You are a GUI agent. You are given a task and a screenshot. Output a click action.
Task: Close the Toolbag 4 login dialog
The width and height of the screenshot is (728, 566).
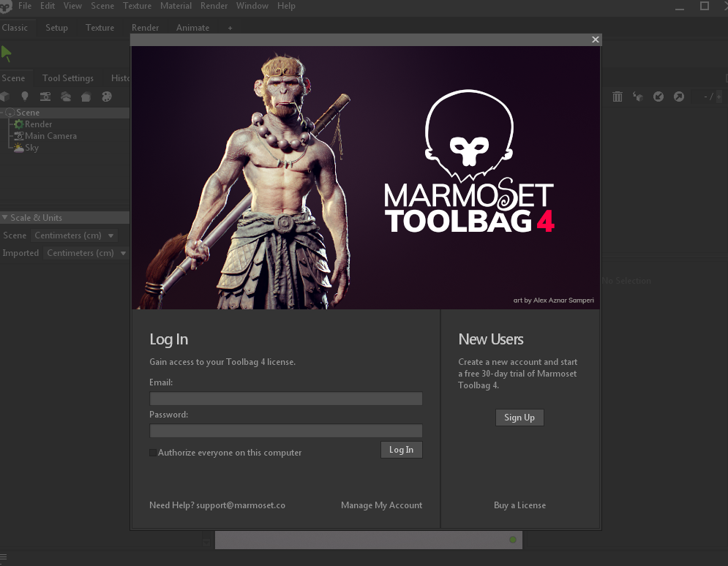click(596, 39)
